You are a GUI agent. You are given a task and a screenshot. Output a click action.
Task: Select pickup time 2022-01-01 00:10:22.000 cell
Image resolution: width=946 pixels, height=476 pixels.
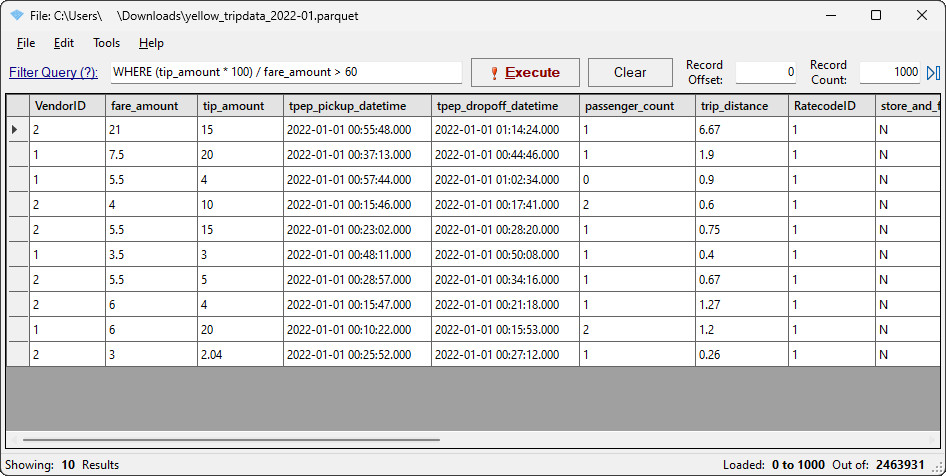[357, 330]
